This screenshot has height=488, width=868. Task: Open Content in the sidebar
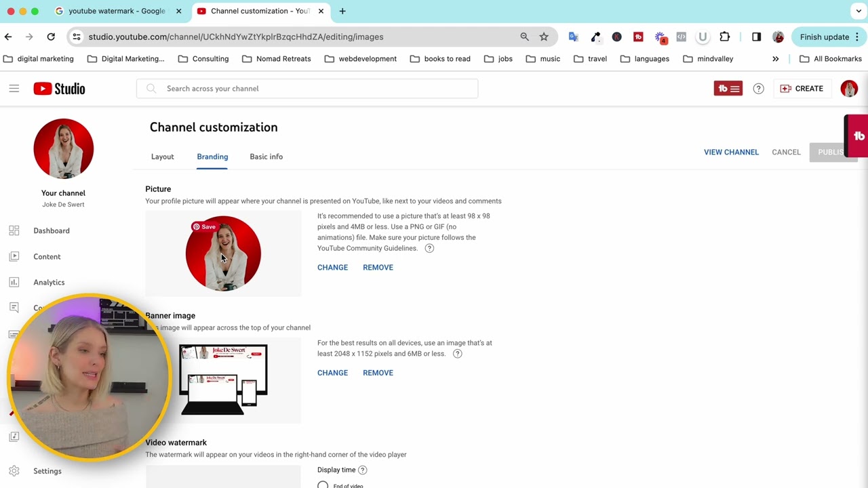47,256
